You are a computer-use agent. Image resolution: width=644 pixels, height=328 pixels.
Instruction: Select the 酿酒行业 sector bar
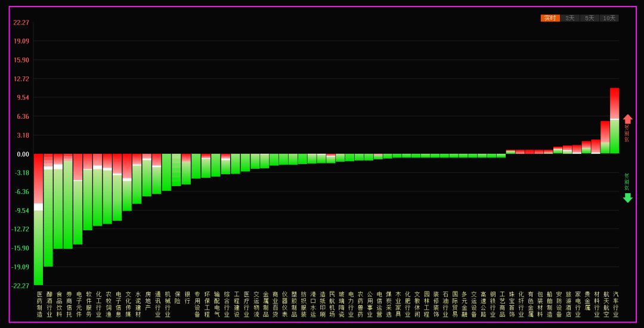(x=48, y=210)
